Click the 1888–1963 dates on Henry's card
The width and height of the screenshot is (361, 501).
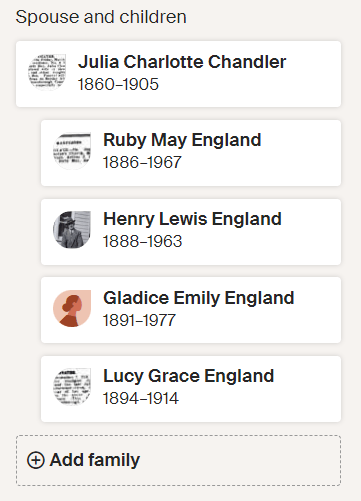point(143,241)
